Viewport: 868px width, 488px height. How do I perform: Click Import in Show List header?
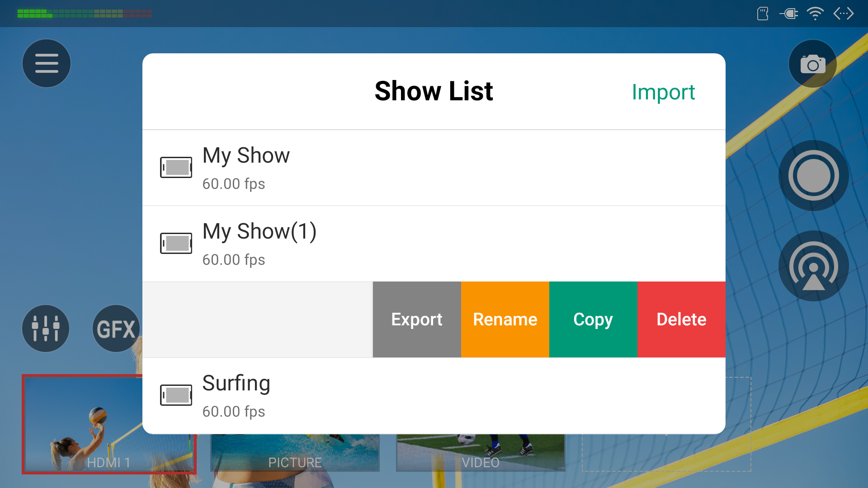point(663,92)
